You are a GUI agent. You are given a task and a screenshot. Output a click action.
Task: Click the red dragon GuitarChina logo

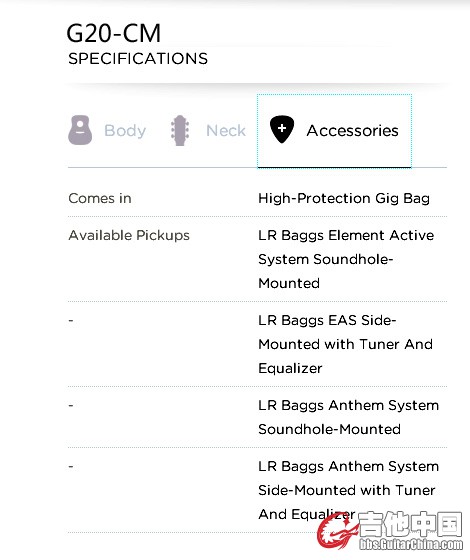tap(336, 531)
